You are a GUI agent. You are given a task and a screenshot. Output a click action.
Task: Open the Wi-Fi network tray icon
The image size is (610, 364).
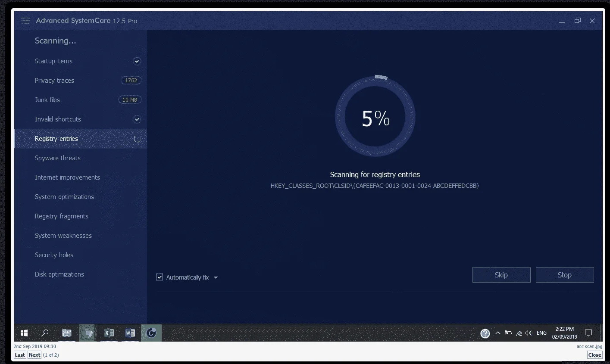click(x=519, y=333)
